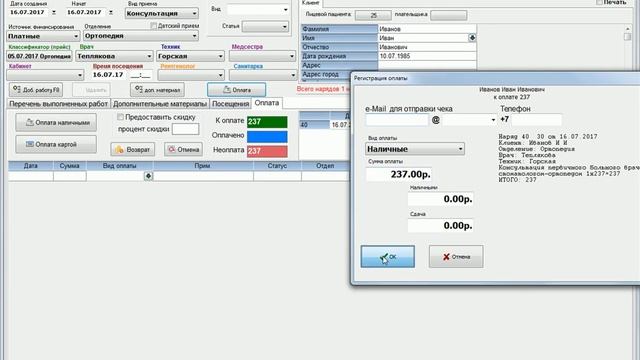This screenshot has height=360, width=640.
Task: Select order row number 40
Action: click(314, 125)
